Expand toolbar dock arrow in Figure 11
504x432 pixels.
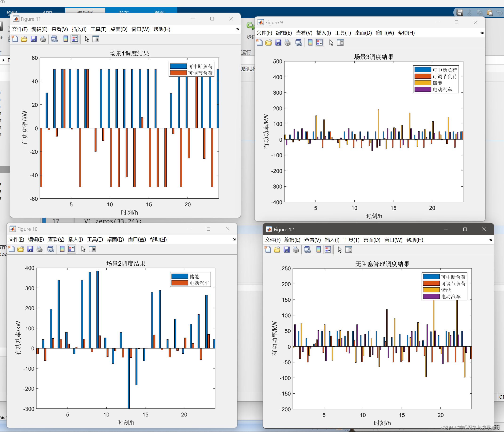pyautogui.click(x=238, y=29)
